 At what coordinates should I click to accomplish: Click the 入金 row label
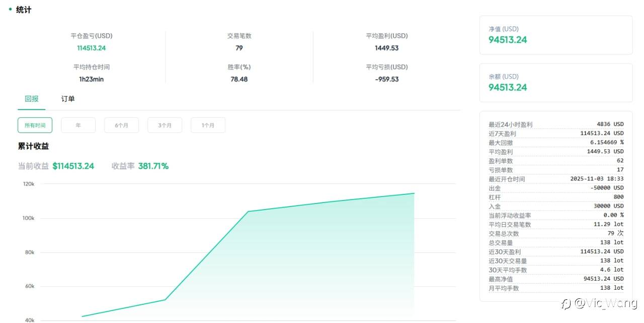[495, 206]
